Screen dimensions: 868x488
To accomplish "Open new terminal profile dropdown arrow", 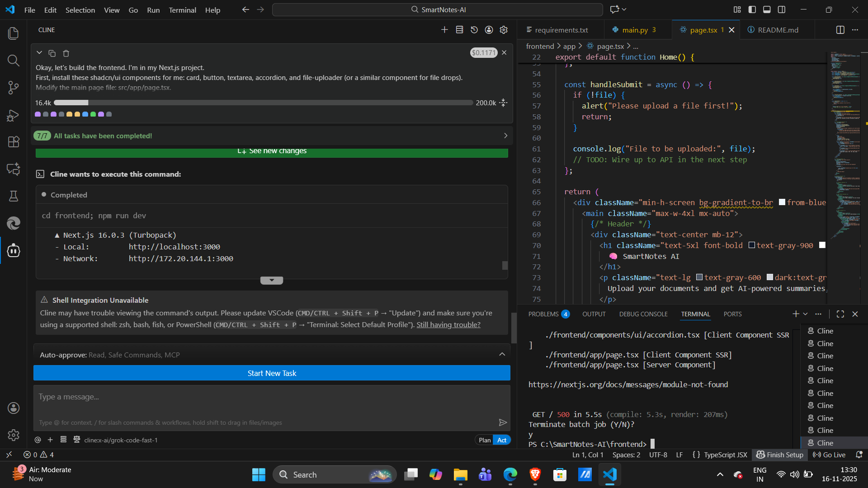I will (805, 314).
